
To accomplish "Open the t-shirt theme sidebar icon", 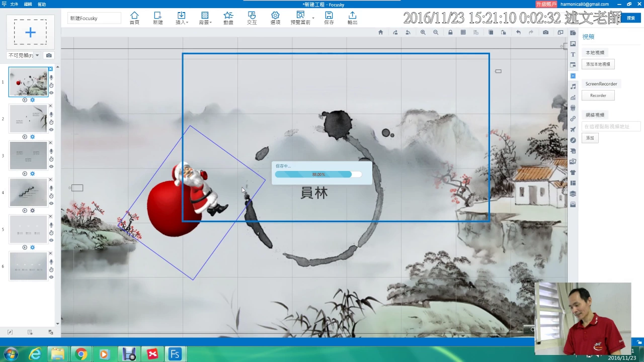I will (x=573, y=172).
